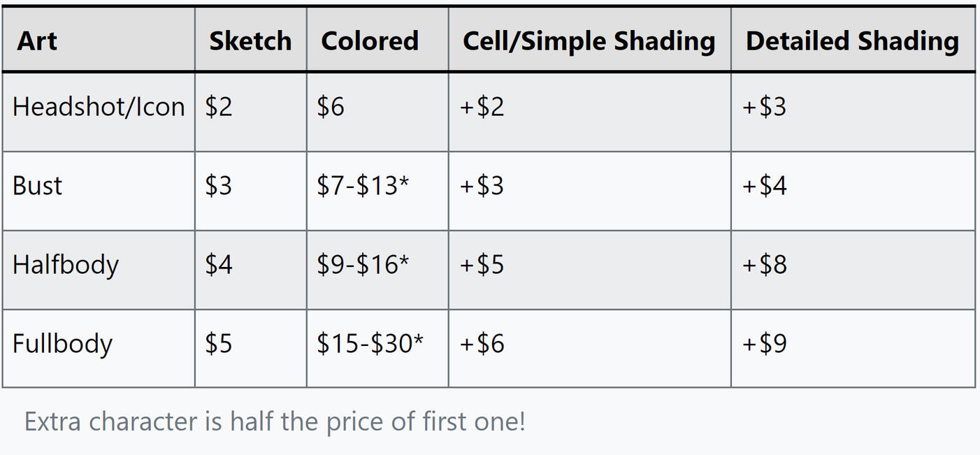Click the Fullbody detailed shading +$9
Screen dimensions: 980x455
point(764,344)
